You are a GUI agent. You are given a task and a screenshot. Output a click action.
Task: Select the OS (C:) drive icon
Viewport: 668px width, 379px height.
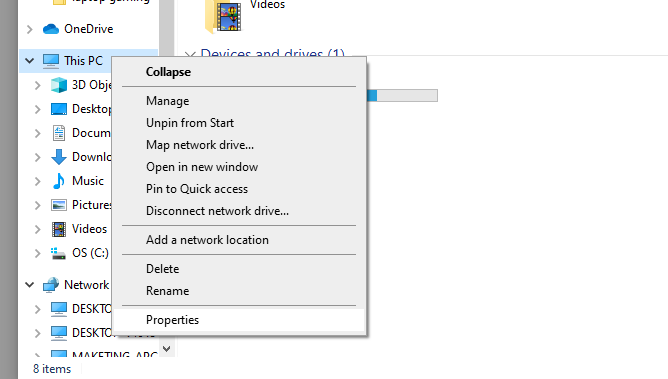pos(58,253)
